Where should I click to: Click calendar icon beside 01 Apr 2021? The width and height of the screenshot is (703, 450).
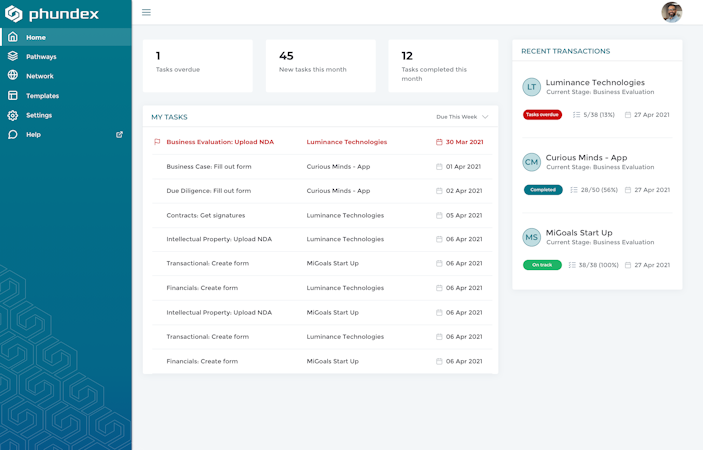click(439, 167)
